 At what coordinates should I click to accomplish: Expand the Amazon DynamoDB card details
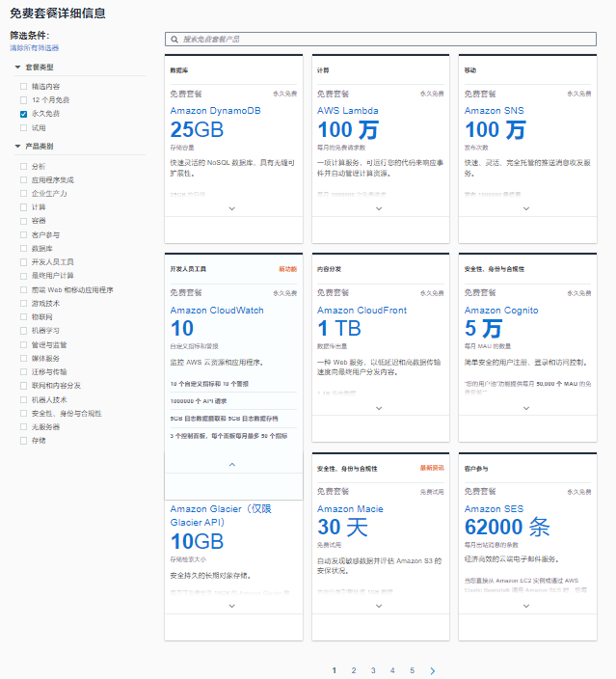(x=232, y=208)
